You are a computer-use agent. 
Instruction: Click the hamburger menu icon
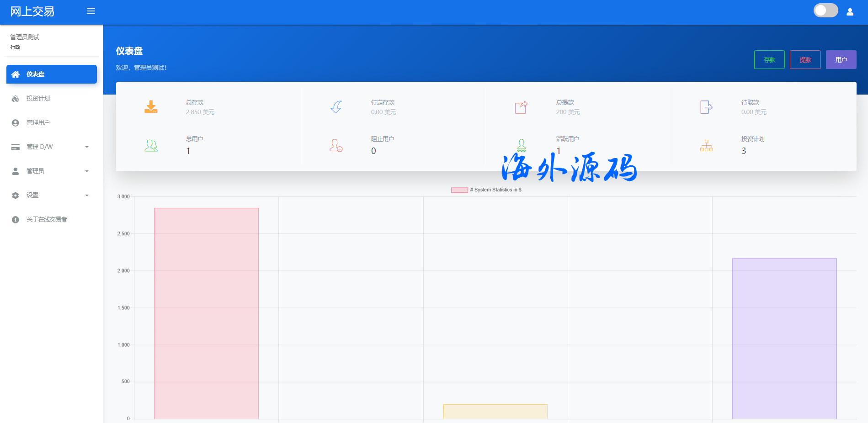91,11
